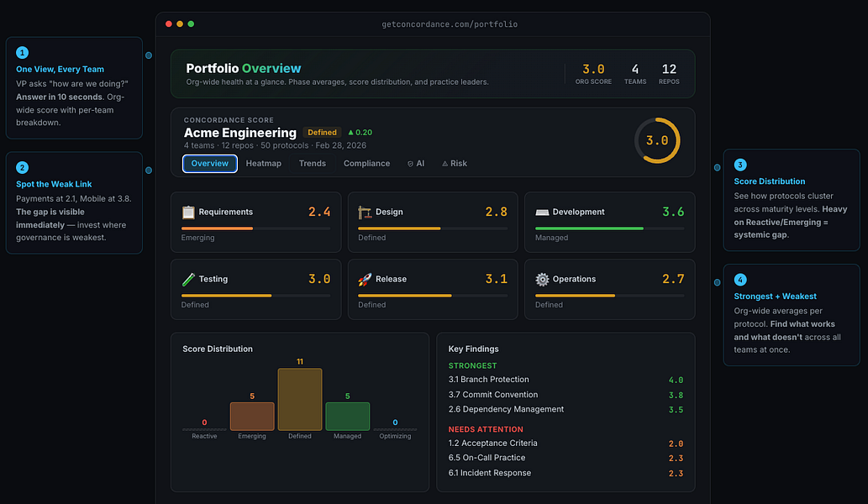
Task: Switch to the Trends tab
Action: click(x=313, y=163)
